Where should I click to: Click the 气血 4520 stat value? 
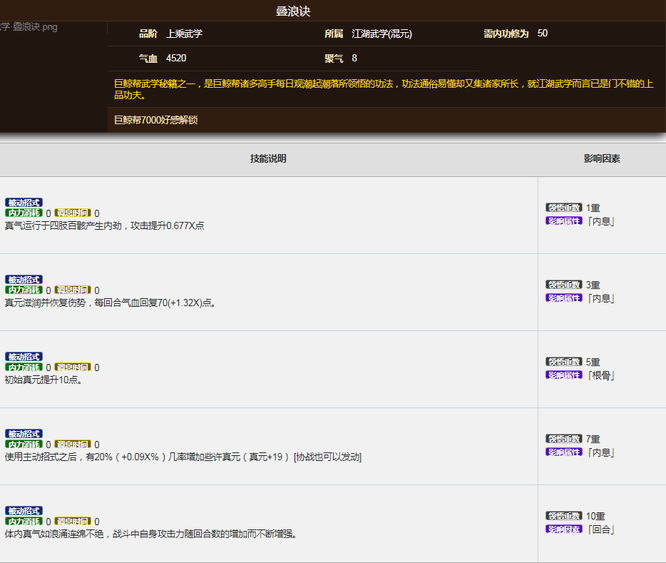[176, 59]
